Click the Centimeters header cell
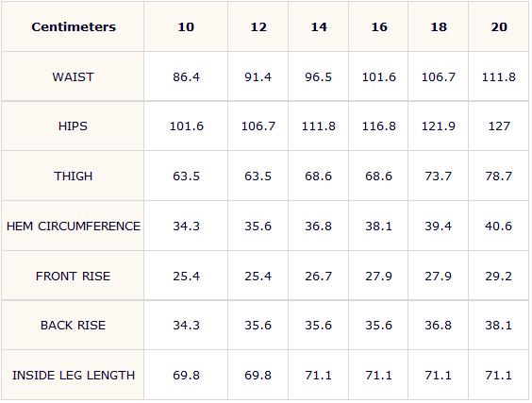 click(x=74, y=26)
